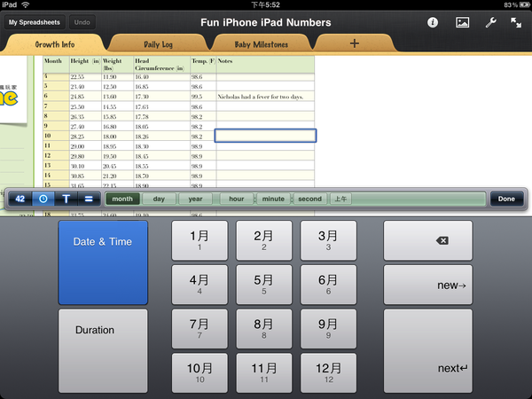Tap the new→ key
Screen dimensions: 532x399
tap(428, 285)
